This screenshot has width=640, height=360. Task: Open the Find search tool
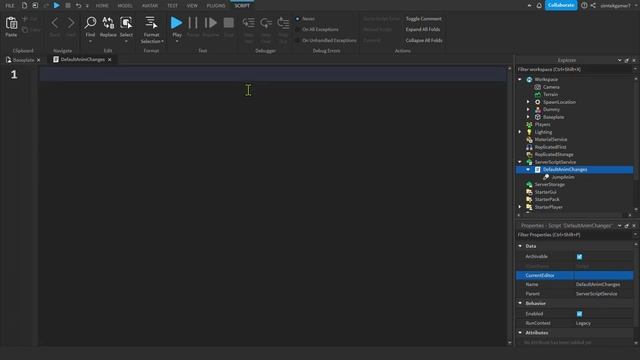[90, 23]
